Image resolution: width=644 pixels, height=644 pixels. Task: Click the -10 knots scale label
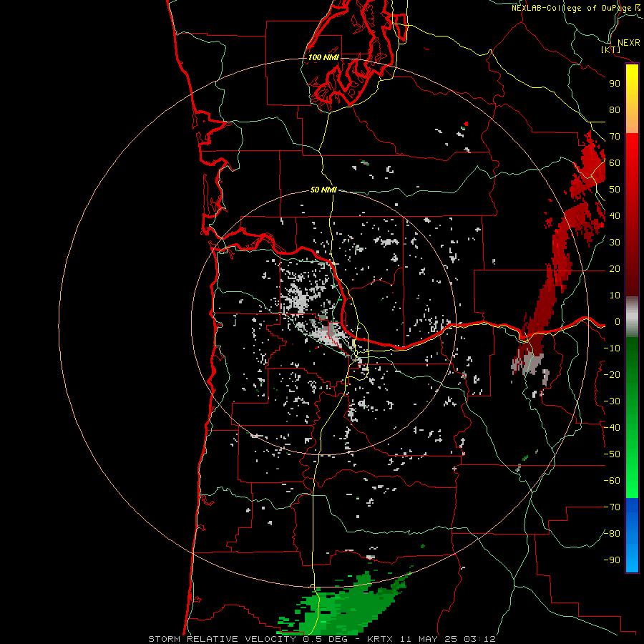pos(612,348)
